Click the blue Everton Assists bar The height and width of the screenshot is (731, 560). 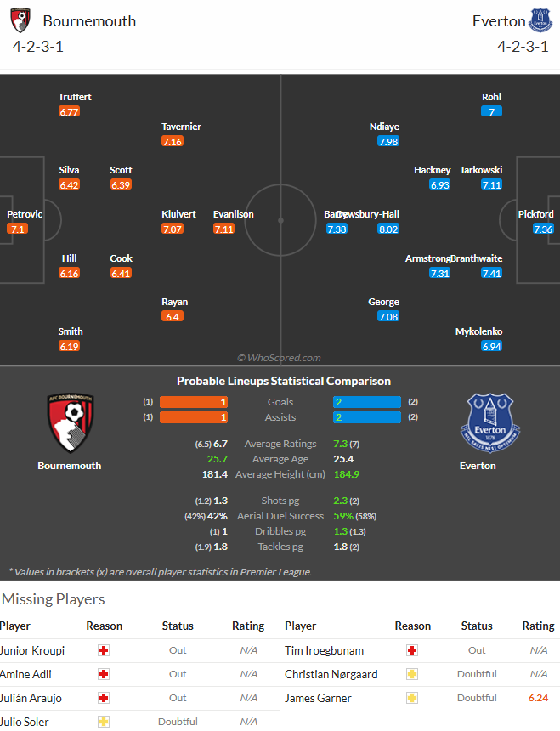[366, 417]
